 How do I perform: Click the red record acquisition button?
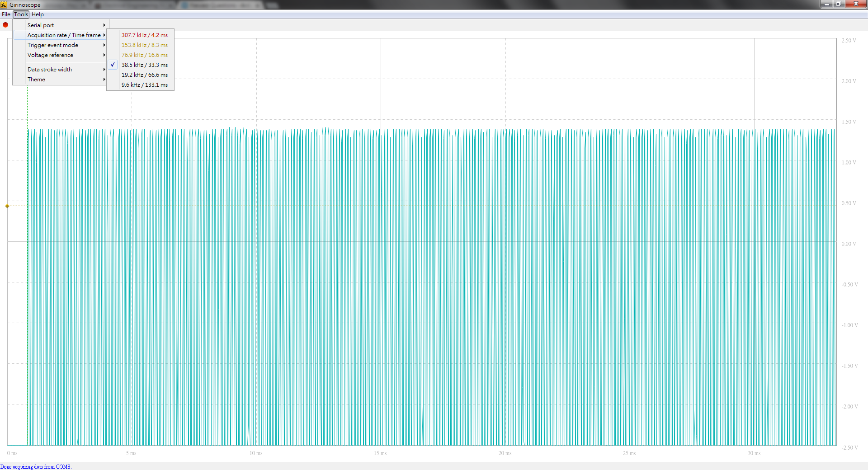point(5,25)
